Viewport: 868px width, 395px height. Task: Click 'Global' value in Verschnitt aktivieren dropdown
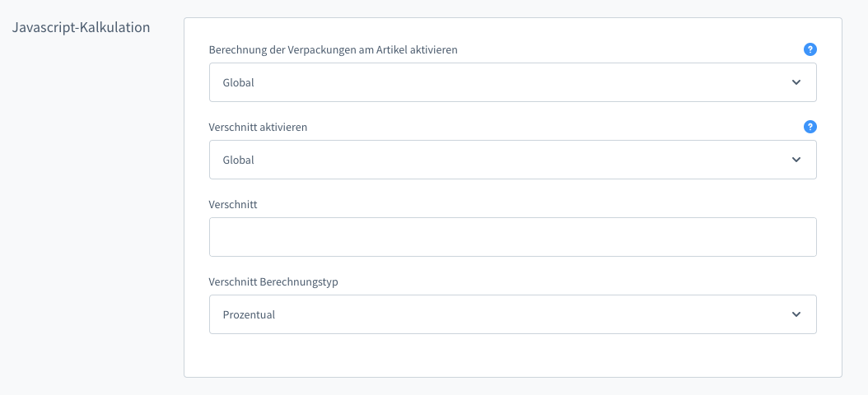click(x=238, y=160)
